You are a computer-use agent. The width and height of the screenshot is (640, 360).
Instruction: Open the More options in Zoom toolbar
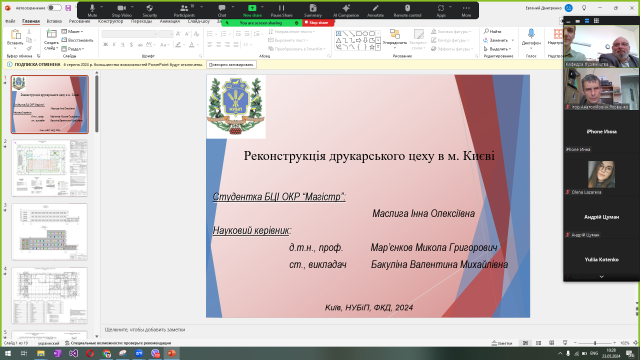[x=466, y=10]
